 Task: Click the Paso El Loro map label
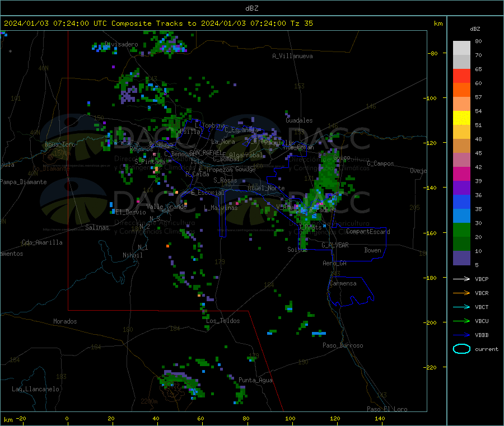click(387, 409)
